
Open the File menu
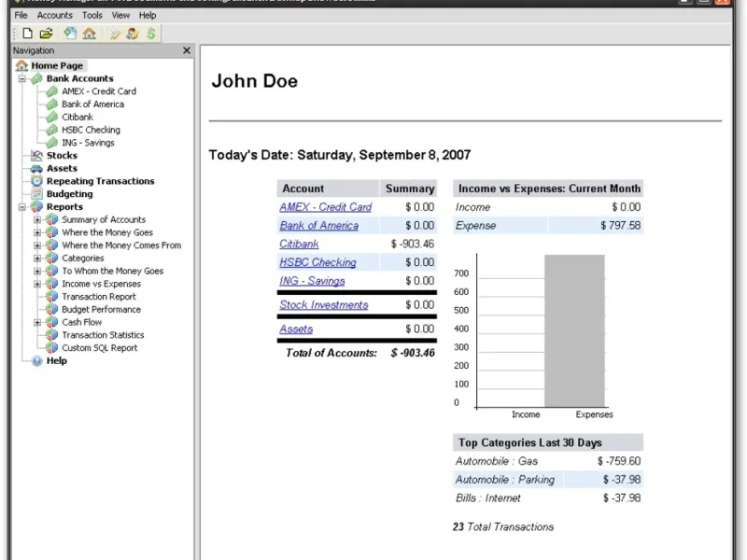pos(21,15)
